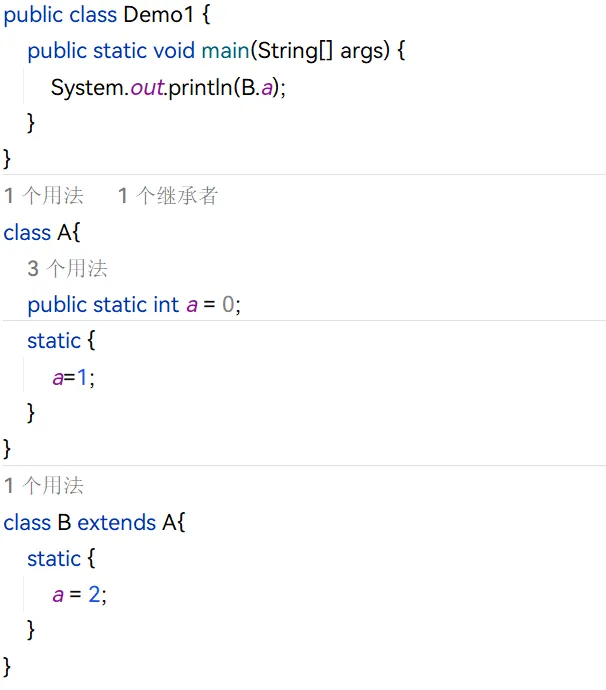Click the '1 个用法' hint above class A
The height and width of the screenshot is (690, 606).
click(44, 195)
